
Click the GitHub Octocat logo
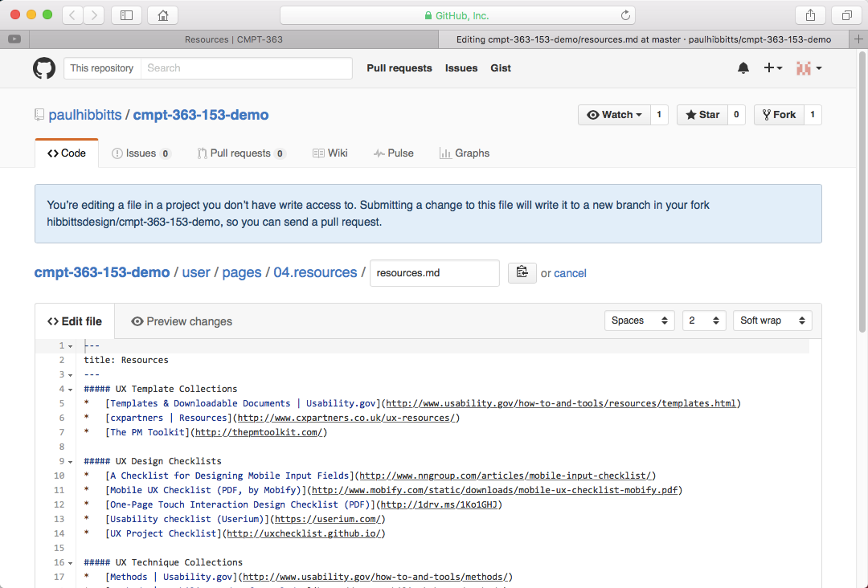(x=44, y=68)
